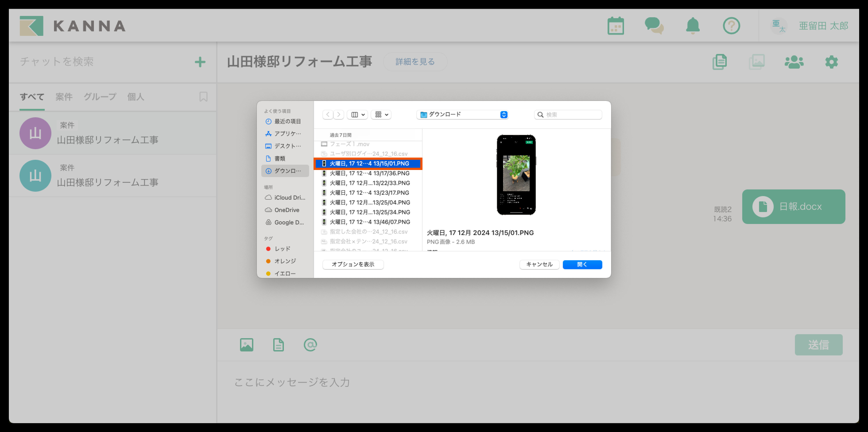Select OneDrive in the sidebar
This screenshot has height=432, width=868.
pyautogui.click(x=286, y=210)
